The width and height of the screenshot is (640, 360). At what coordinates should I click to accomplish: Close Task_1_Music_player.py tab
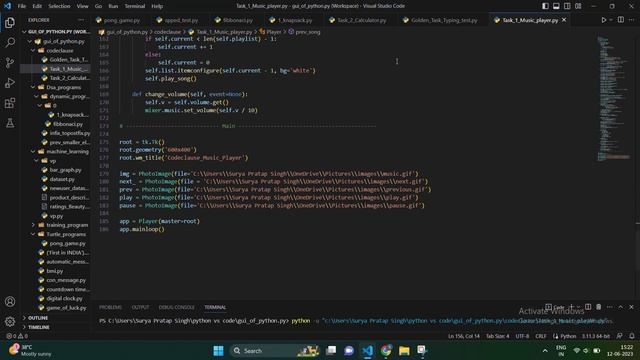point(564,20)
